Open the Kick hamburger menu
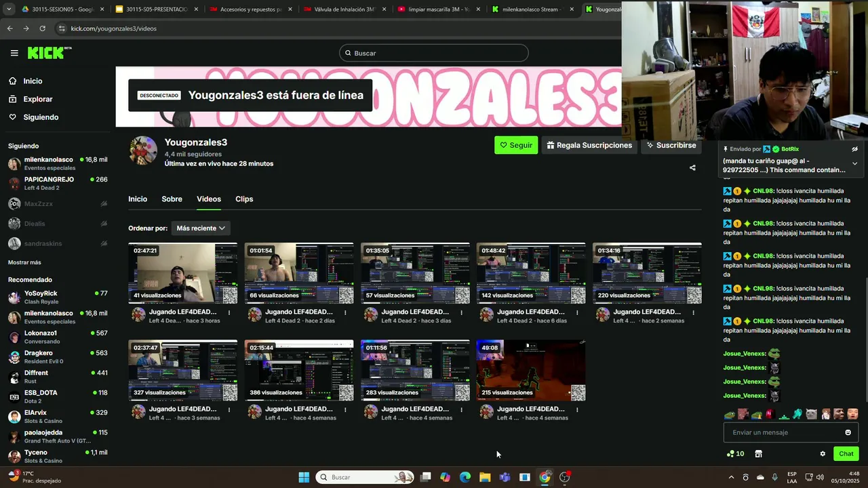 click(14, 53)
